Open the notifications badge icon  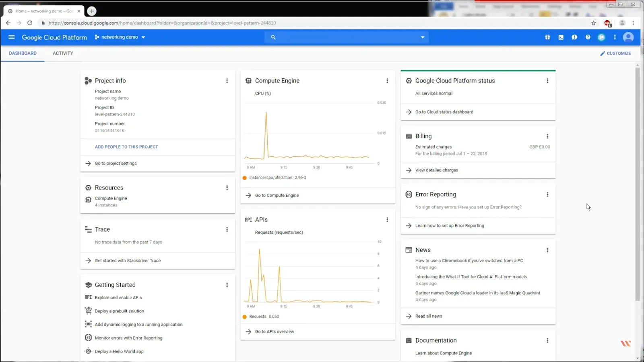click(601, 37)
